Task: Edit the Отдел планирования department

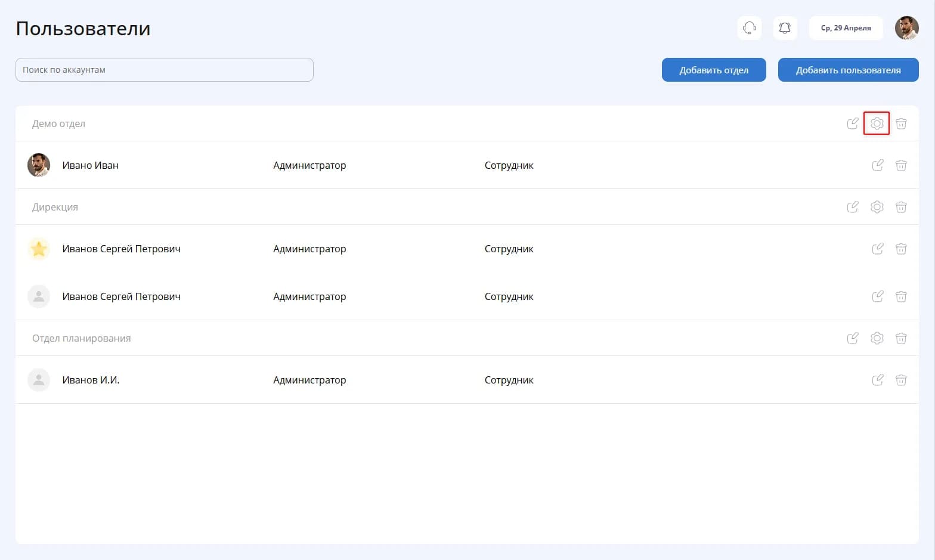Action: (x=853, y=338)
